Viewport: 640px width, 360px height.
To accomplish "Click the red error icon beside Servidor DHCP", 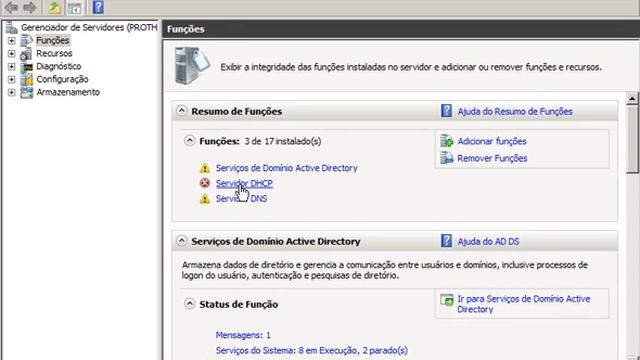I will point(204,183).
